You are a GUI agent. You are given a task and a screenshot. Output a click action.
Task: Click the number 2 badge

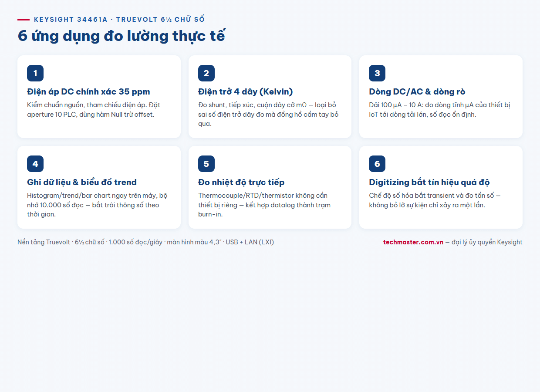click(206, 73)
